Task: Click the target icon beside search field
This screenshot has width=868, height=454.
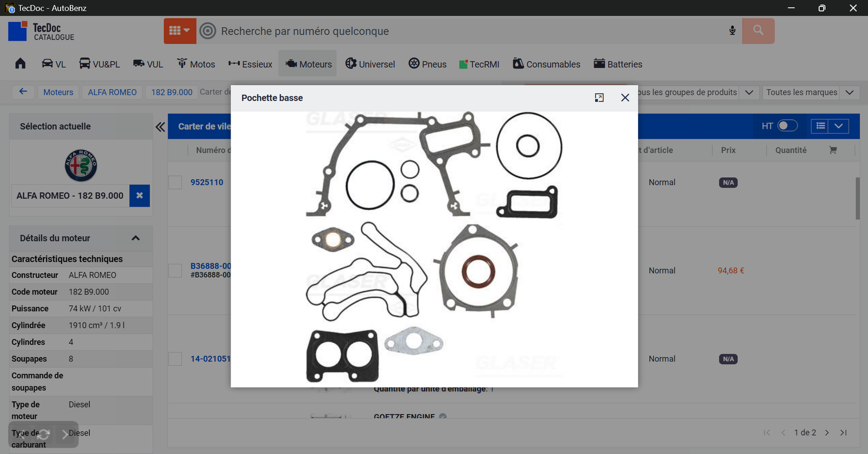Action: [x=208, y=31]
